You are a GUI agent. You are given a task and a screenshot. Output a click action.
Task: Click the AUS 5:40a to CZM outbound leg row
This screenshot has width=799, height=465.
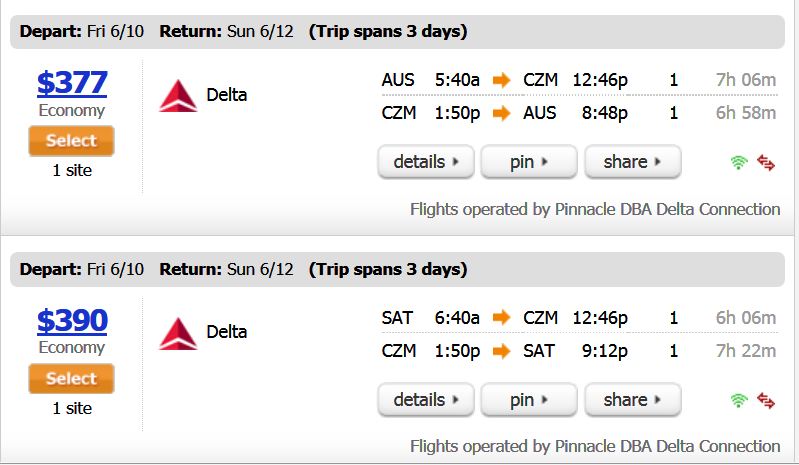click(x=579, y=80)
